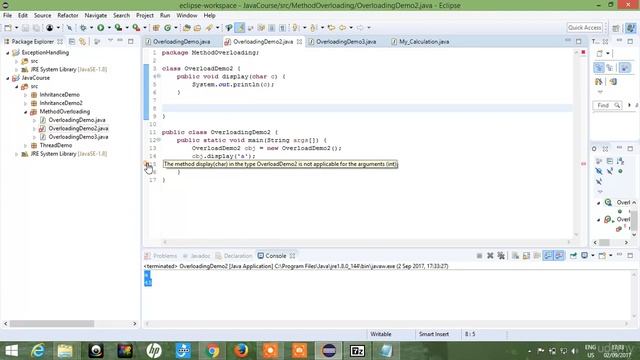Open the Project menu
640x360 pixels.
pos(145,16)
